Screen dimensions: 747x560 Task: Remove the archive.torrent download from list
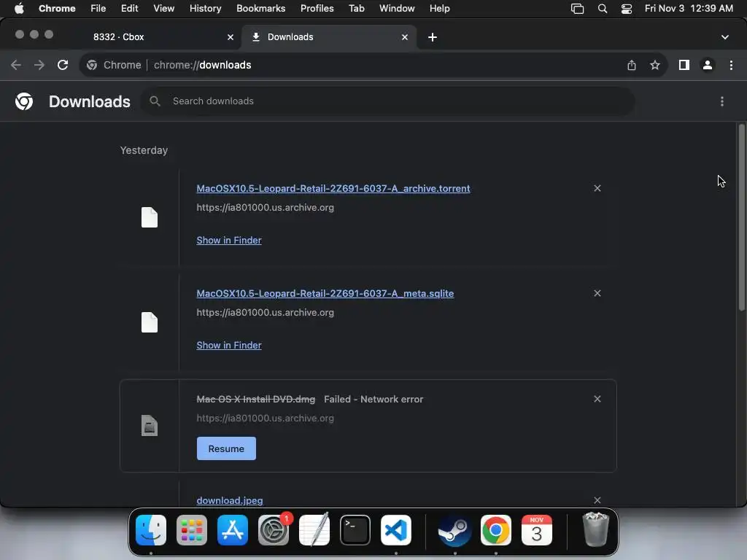pos(597,188)
